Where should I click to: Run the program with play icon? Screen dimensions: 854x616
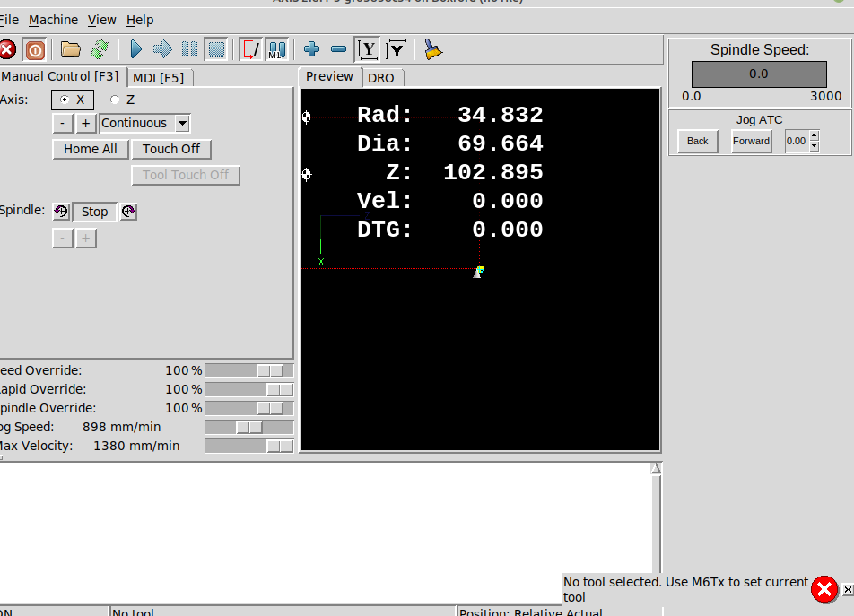(x=136, y=49)
